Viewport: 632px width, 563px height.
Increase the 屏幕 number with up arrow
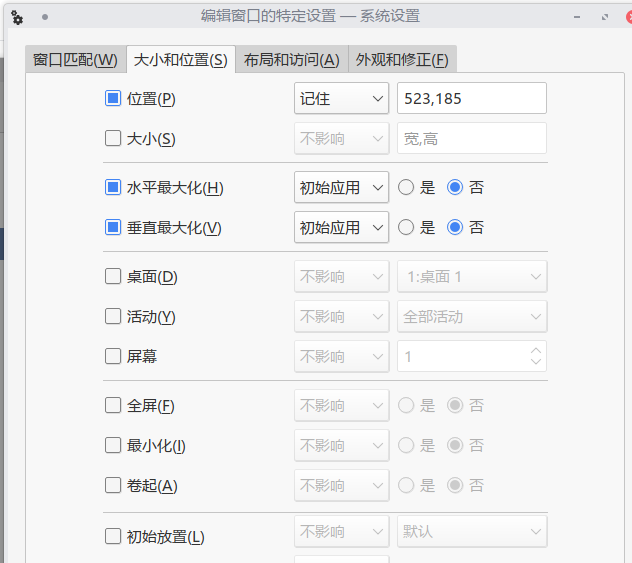click(536, 350)
